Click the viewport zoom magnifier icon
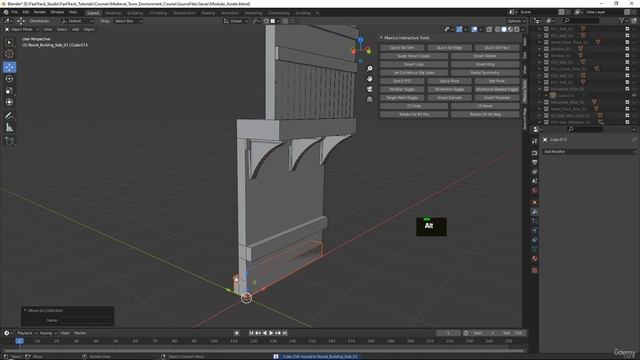The height and width of the screenshot is (360, 640). click(369, 69)
